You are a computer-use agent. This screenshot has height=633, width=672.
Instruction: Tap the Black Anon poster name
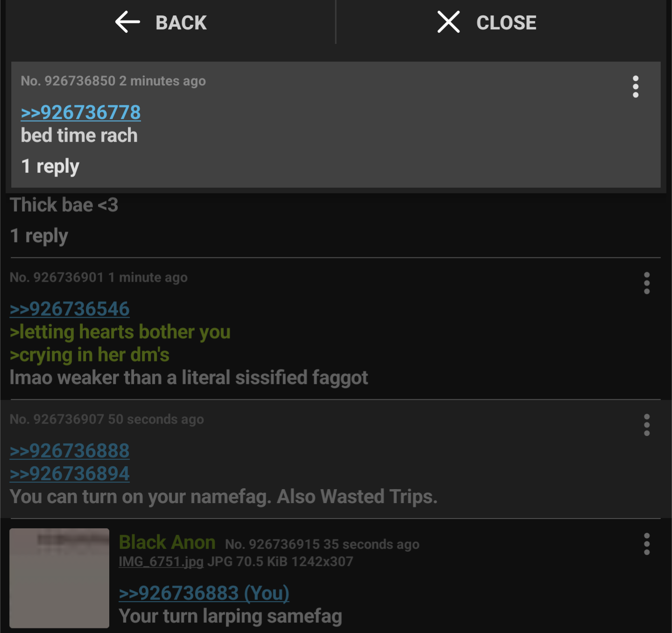coord(167,542)
